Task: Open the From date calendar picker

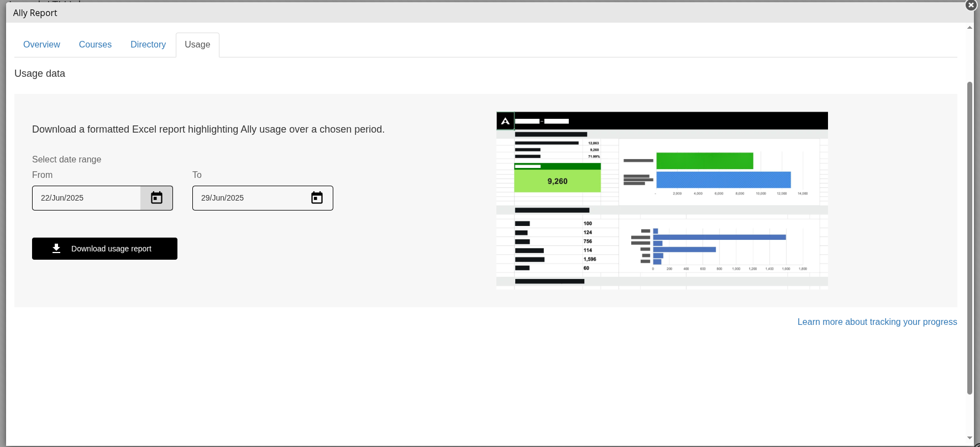Action: [156, 198]
